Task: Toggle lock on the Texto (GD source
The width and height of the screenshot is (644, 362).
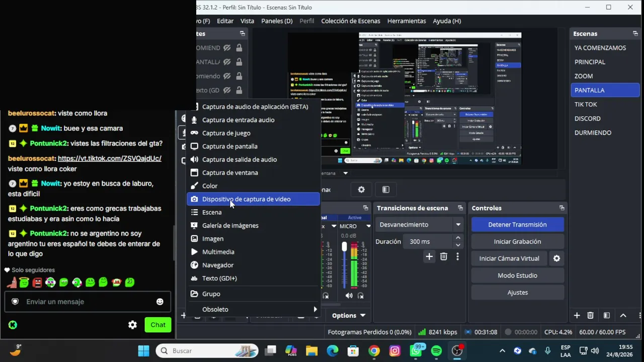Action: (x=239, y=90)
